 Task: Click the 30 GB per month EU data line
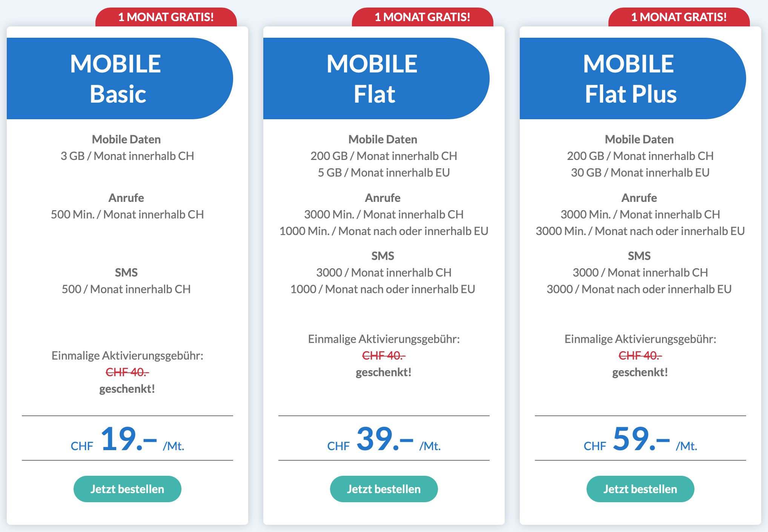[x=640, y=173]
